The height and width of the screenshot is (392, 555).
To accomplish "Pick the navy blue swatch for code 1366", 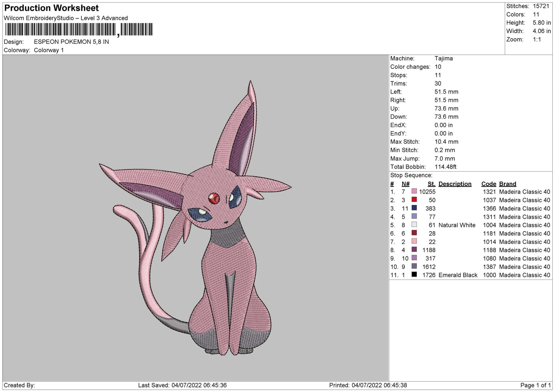I will [414, 208].
